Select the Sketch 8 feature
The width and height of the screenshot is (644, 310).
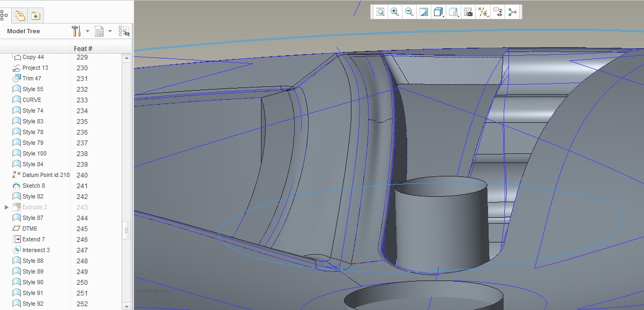pos(34,186)
